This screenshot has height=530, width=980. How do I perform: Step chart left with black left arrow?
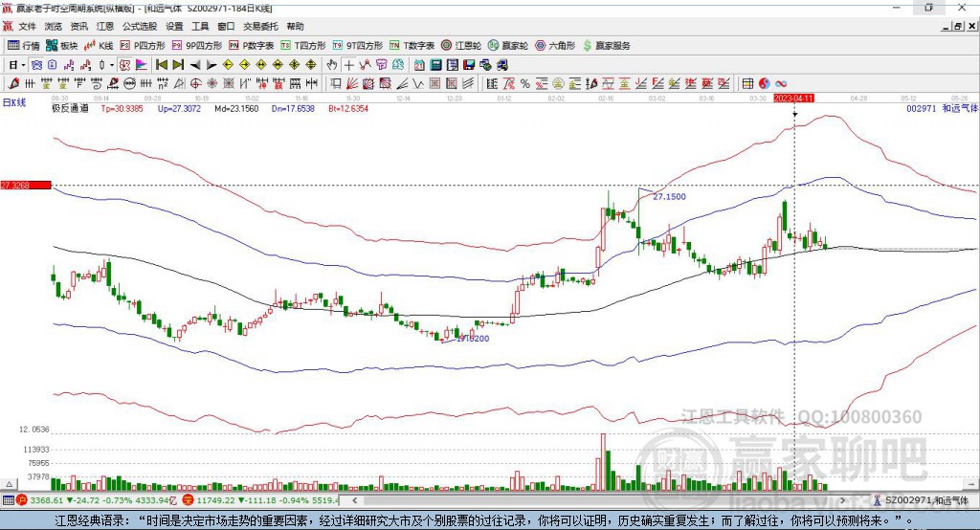(195, 65)
